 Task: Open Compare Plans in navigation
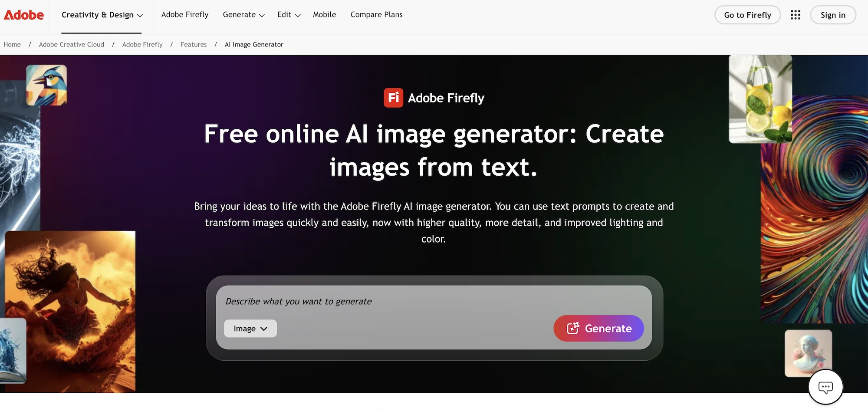(376, 15)
